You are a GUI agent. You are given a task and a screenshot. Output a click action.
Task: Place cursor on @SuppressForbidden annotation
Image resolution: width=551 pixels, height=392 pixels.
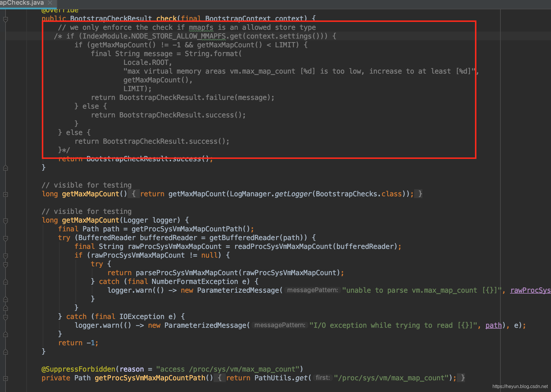[78, 369]
